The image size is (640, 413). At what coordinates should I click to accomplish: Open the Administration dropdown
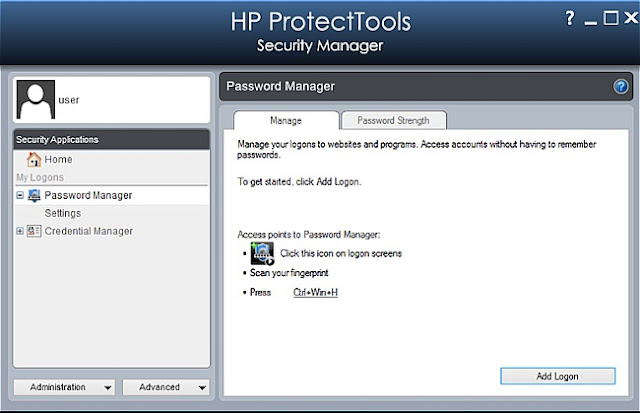point(64,387)
